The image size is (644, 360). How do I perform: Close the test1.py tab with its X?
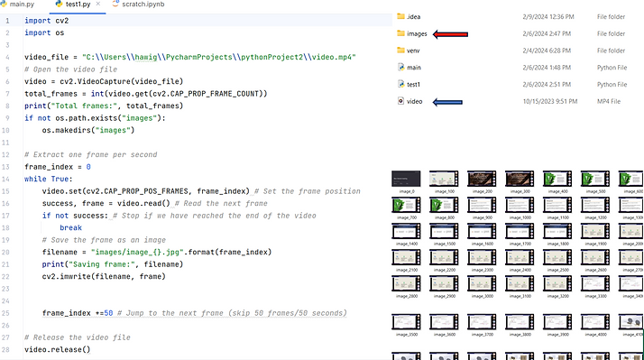point(97,4)
